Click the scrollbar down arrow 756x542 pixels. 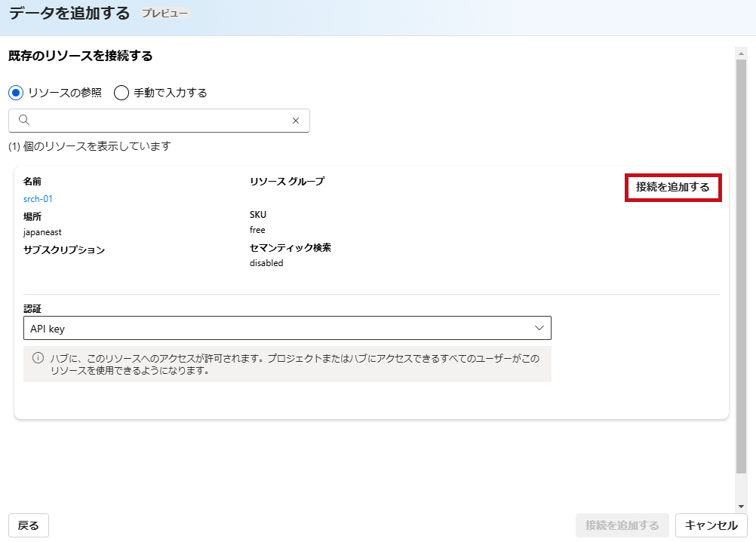tap(741, 506)
